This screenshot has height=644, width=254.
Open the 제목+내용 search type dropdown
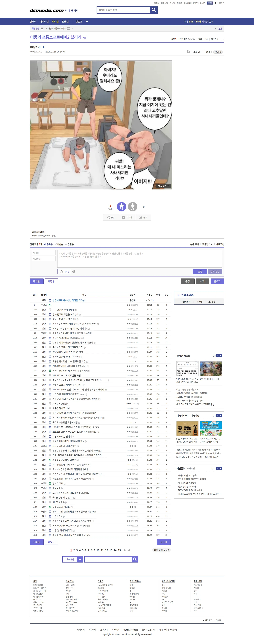(73, 559)
